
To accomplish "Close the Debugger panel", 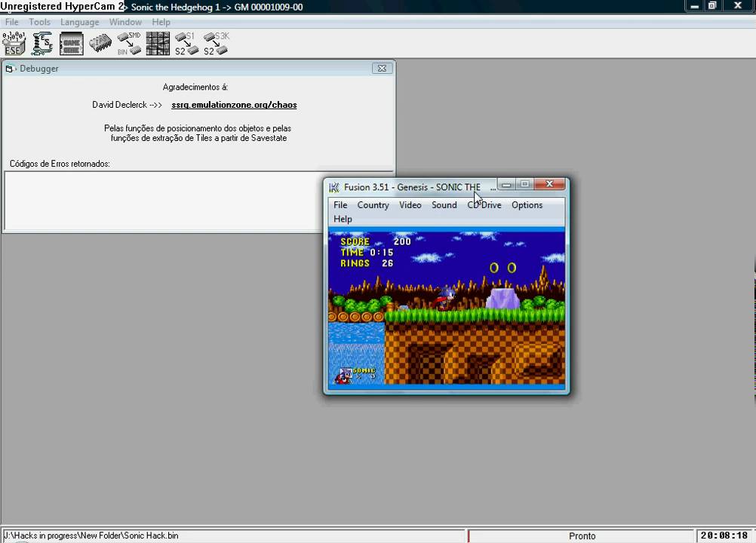I will coord(382,69).
